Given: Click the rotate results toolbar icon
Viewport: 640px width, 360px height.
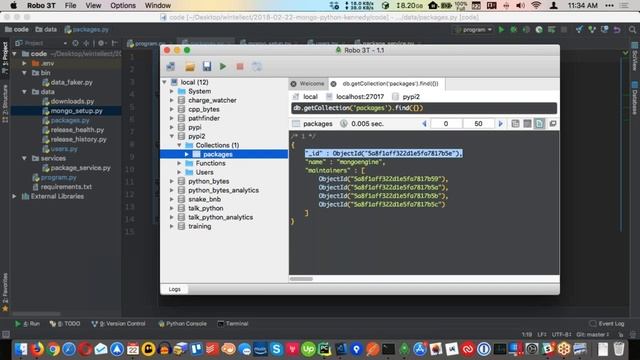Looking at the screenshot, I should 257,67.
